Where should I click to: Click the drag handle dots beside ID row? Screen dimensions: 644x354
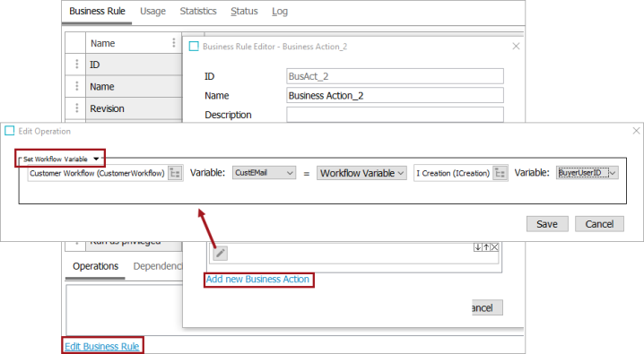(x=77, y=64)
